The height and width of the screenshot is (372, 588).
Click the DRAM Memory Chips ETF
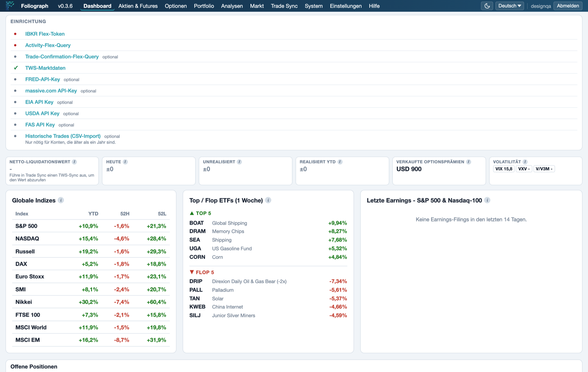268,231
